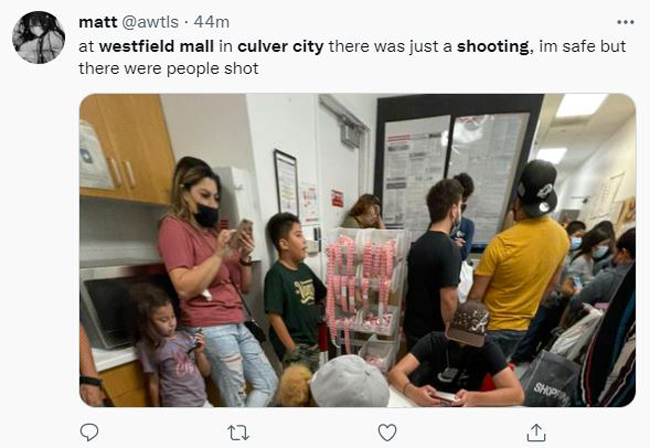The height and width of the screenshot is (448, 650).
Task: Open the reply speech bubble icon
Action: 89,432
